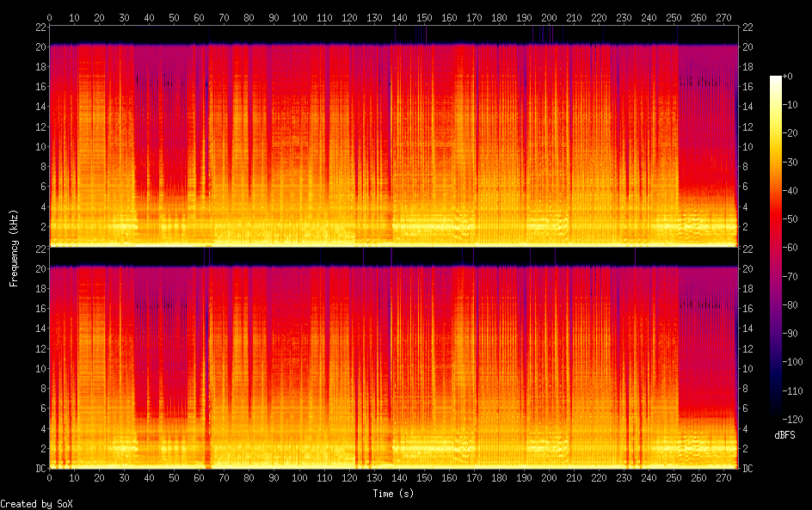Click the 'DC' label at the bottom-left frequency axis

[x=40, y=469]
